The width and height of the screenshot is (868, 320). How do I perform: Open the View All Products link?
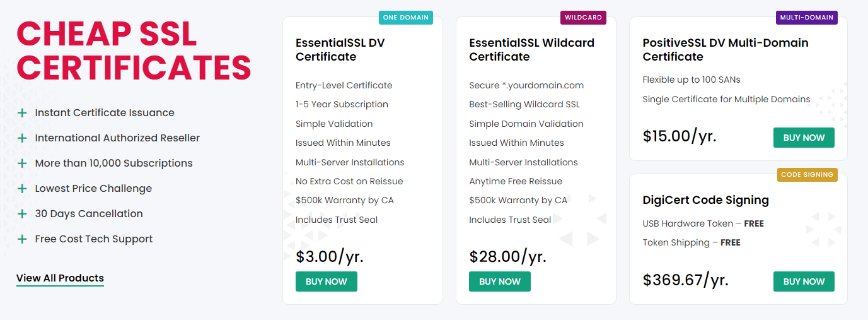60,278
